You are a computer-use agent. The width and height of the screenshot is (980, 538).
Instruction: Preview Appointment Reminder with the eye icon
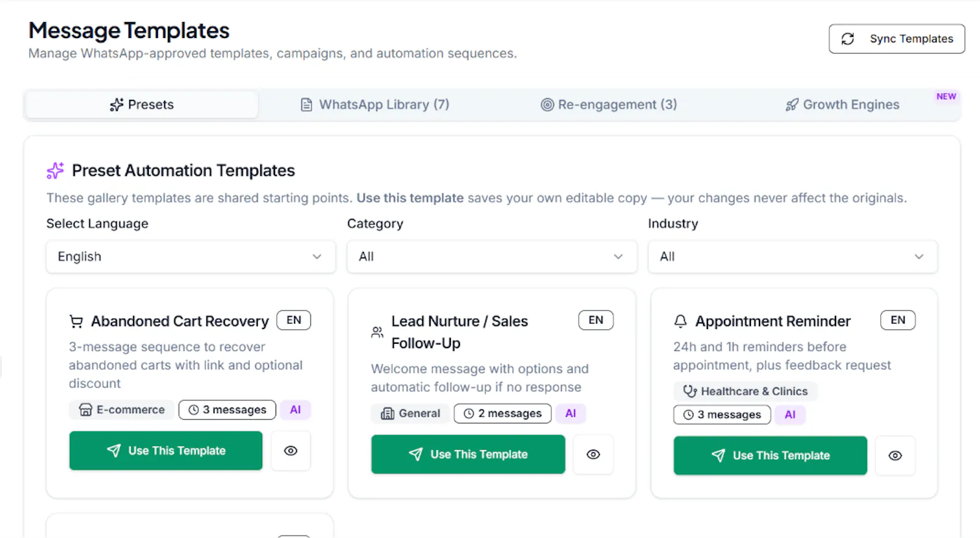click(895, 456)
